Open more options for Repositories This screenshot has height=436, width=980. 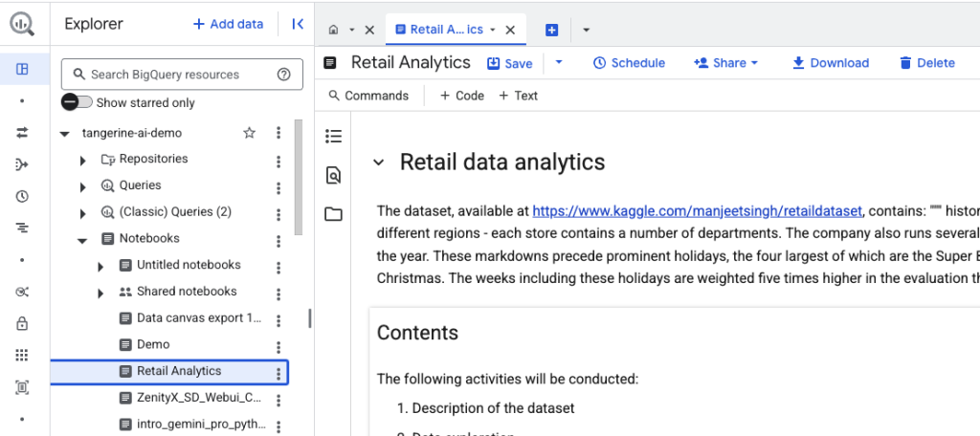click(278, 162)
